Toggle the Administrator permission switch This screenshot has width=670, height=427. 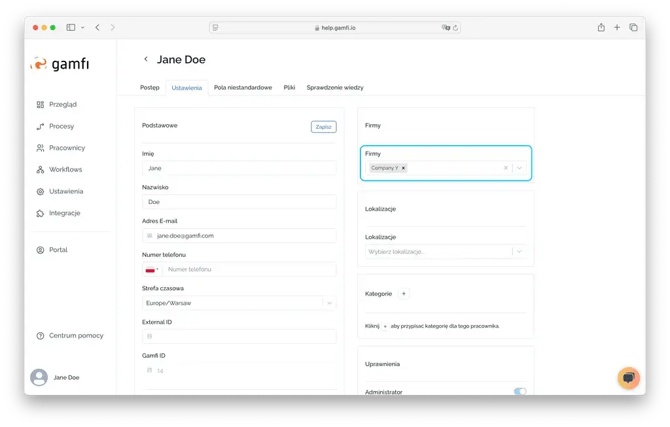pos(519,392)
